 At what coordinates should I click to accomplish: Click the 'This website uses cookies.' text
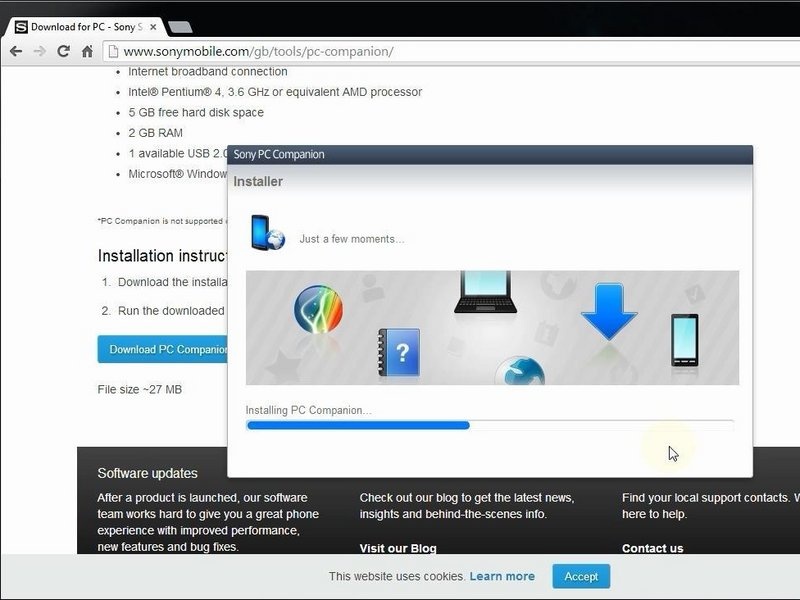coord(397,576)
